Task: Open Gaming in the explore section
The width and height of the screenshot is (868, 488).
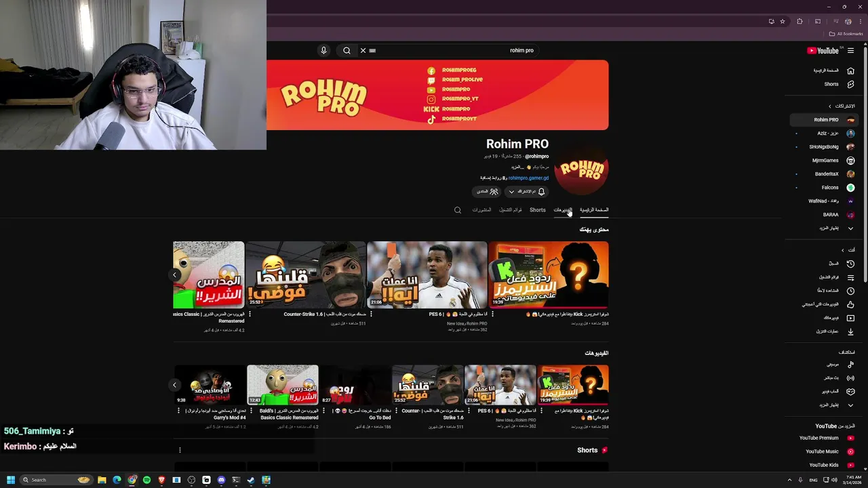Action: tap(823, 391)
